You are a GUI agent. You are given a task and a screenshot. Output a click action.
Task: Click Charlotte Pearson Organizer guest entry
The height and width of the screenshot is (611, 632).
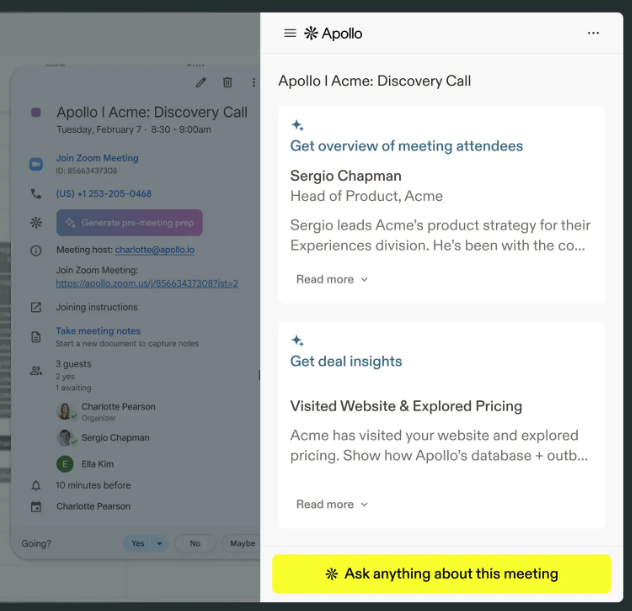click(118, 411)
